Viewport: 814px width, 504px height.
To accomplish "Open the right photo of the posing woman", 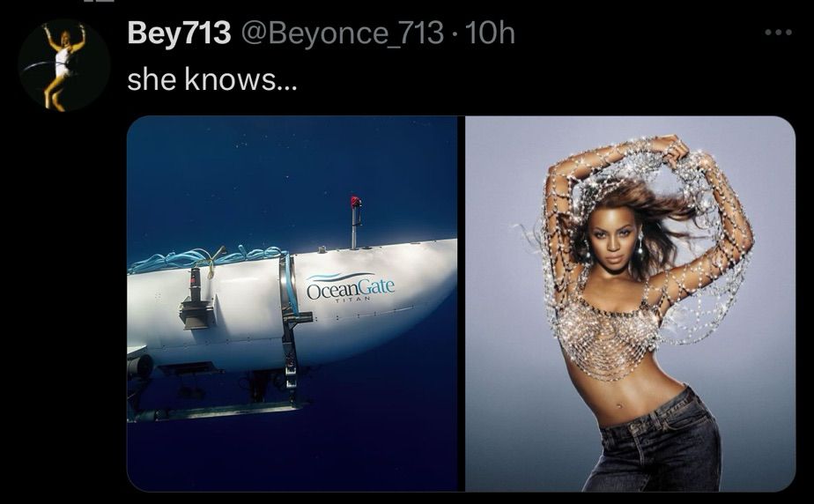I will pos(630,303).
